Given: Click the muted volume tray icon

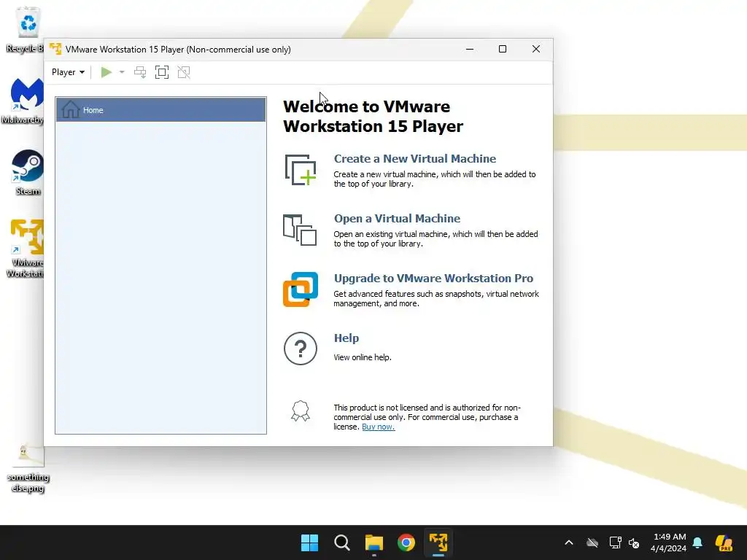Looking at the screenshot, I should [634, 542].
